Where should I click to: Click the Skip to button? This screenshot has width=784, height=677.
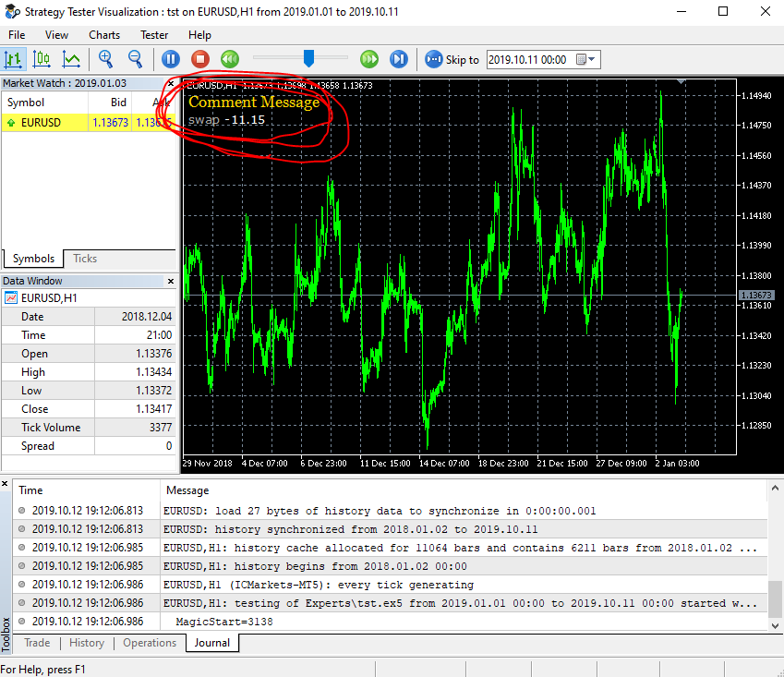[x=452, y=59]
